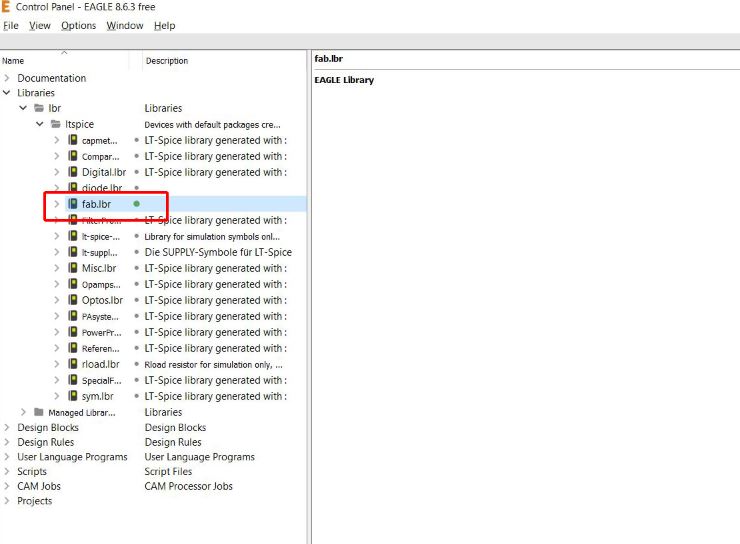Click the lt-spice library icon
The image size is (740, 544).
coord(73,236)
